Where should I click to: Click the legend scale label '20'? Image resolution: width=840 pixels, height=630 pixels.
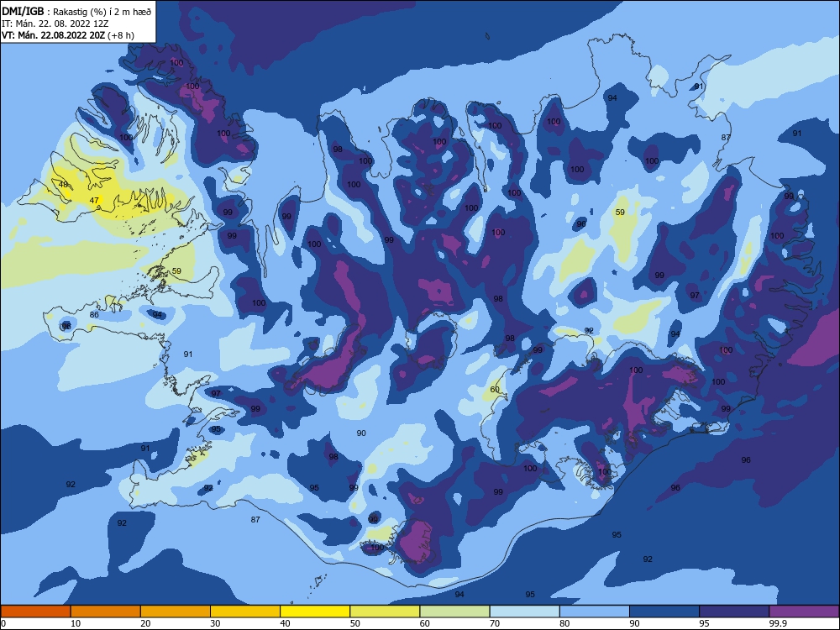tap(145, 623)
